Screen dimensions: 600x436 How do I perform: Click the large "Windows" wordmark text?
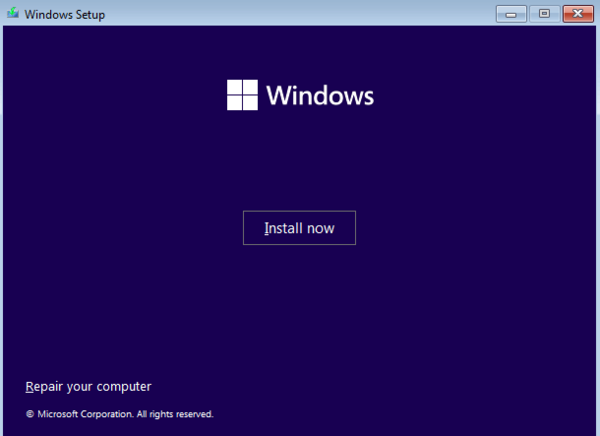click(x=320, y=96)
